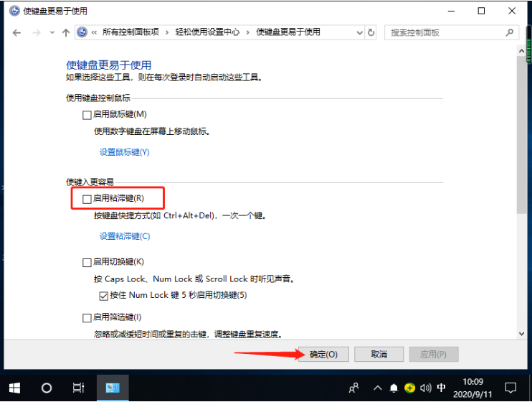Expand chevron after 轻松使用设置中心

[x=247, y=32]
